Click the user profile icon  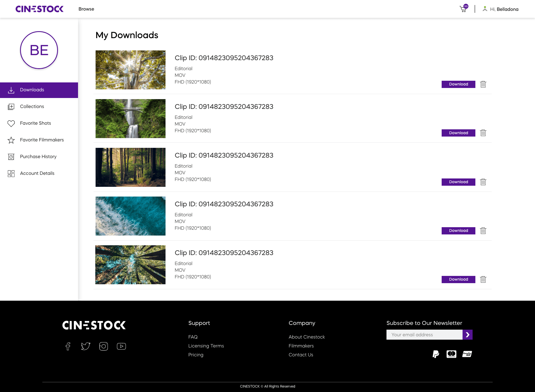[x=485, y=9]
